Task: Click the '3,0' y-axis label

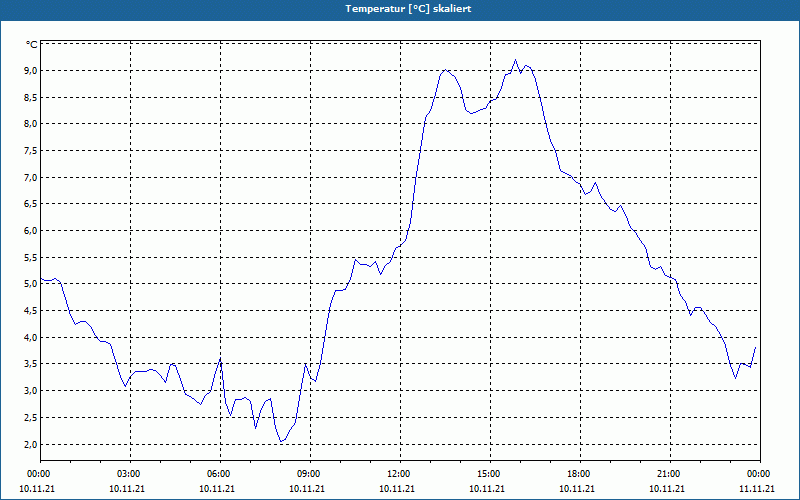Action: pos(31,391)
